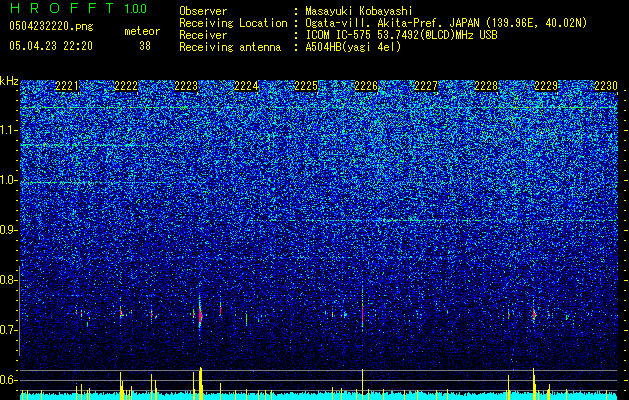Click the 2226 time marker
Viewport: 629px width, 400px height.
click(x=366, y=86)
